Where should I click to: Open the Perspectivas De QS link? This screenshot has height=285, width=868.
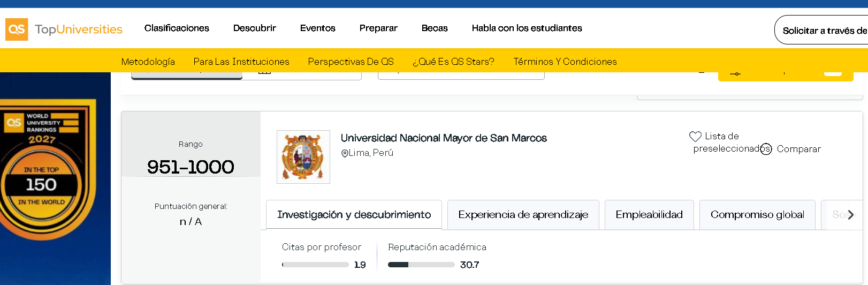pyautogui.click(x=351, y=62)
